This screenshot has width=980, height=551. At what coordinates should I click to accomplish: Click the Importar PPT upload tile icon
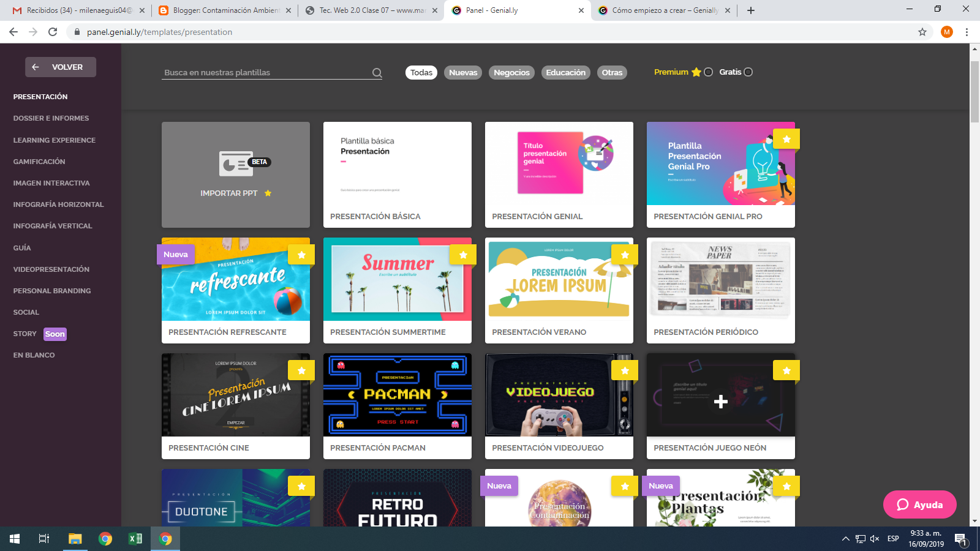[236, 163]
